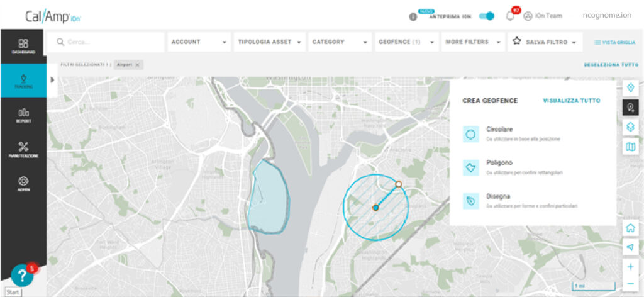The height and width of the screenshot is (297, 644).
Task: Select the Poligono geofence icon
Action: coord(470,168)
